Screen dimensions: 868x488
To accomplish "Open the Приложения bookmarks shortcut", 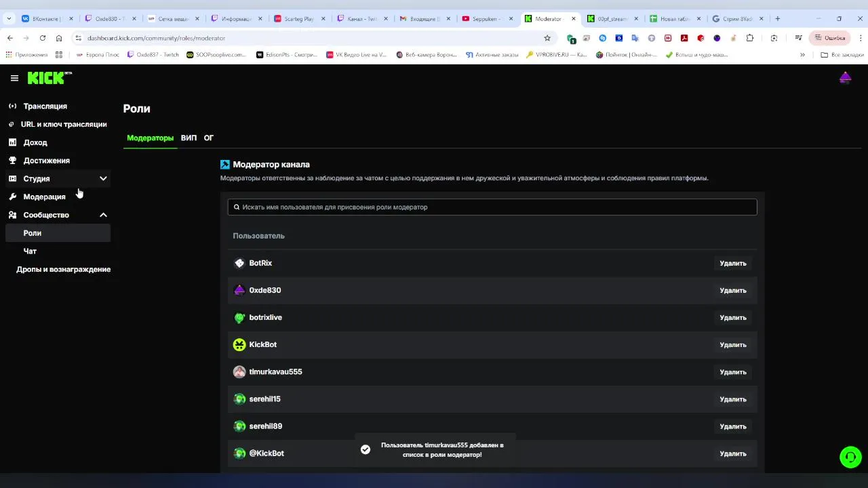I will pos(27,54).
